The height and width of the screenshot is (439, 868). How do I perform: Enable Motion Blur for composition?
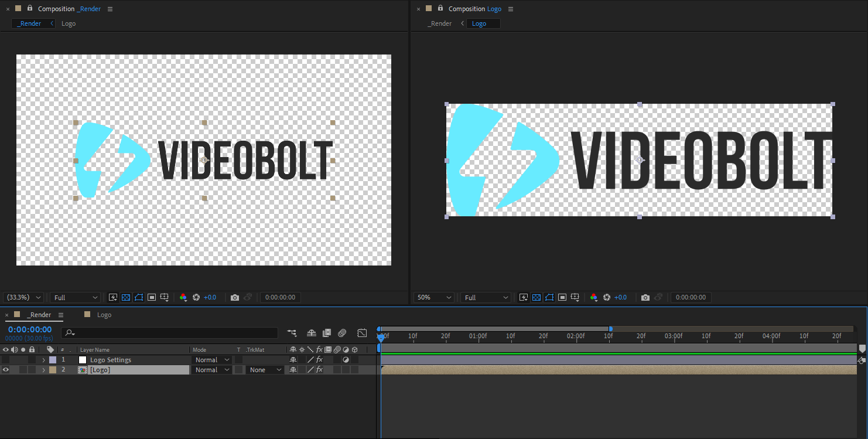343,333
